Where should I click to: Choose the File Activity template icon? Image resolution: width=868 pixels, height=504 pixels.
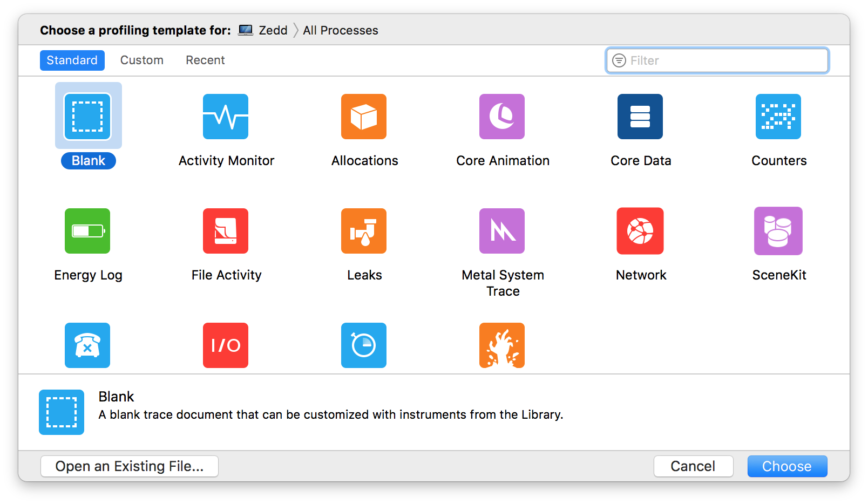point(226,231)
